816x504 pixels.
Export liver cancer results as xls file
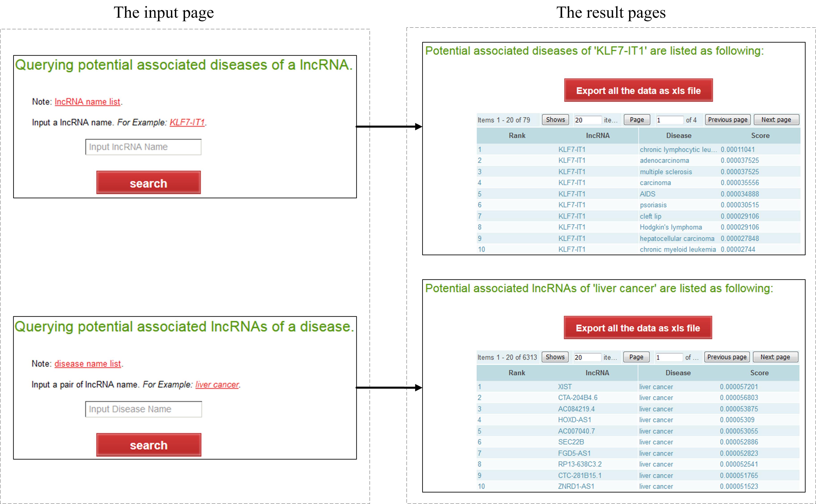[637, 328]
